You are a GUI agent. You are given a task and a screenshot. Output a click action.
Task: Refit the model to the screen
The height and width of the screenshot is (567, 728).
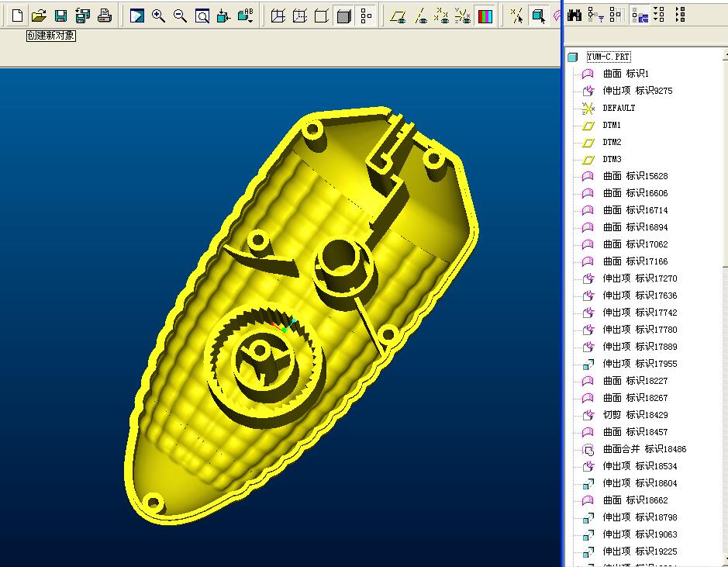pyautogui.click(x=202, y=16)
